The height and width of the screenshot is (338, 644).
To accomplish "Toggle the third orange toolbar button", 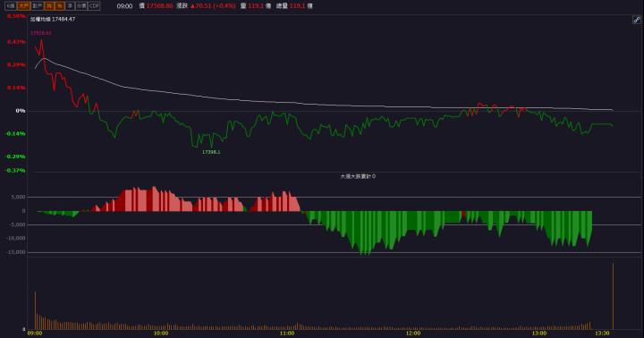I will coord(60,5).
